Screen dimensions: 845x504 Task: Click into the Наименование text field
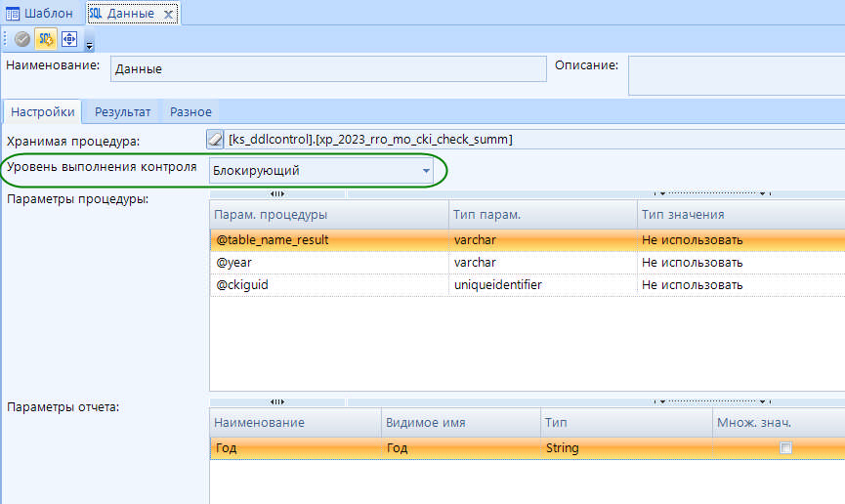(x=326, y=69)
